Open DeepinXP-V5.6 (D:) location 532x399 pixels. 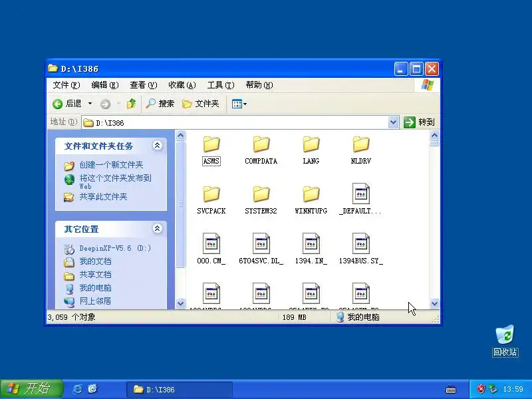point(115,248)
